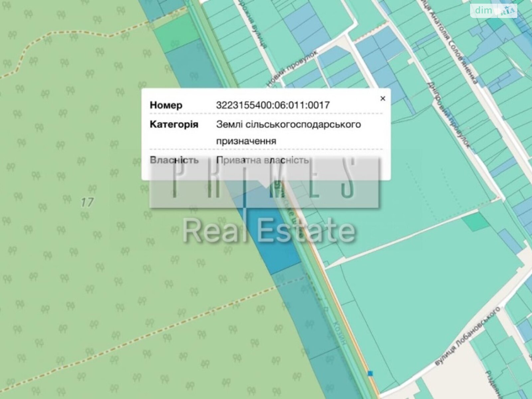Click the small blue square map marker
The height and width of the screenshot is (399, 532).
click(370, 373)
